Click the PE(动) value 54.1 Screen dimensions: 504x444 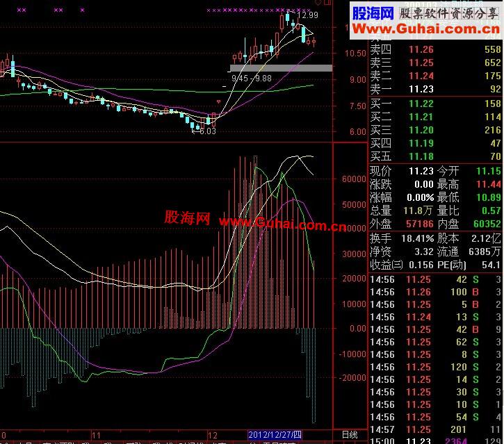(491, 265)
